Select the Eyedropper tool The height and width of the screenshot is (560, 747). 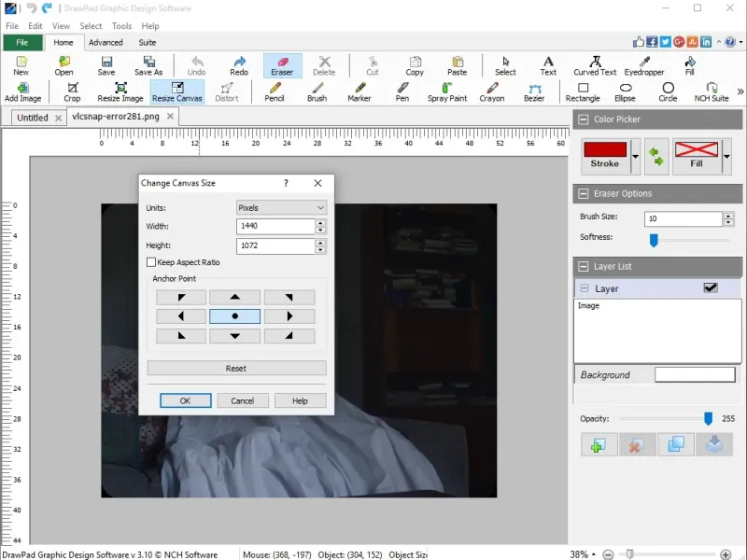(x=644, y=65)
